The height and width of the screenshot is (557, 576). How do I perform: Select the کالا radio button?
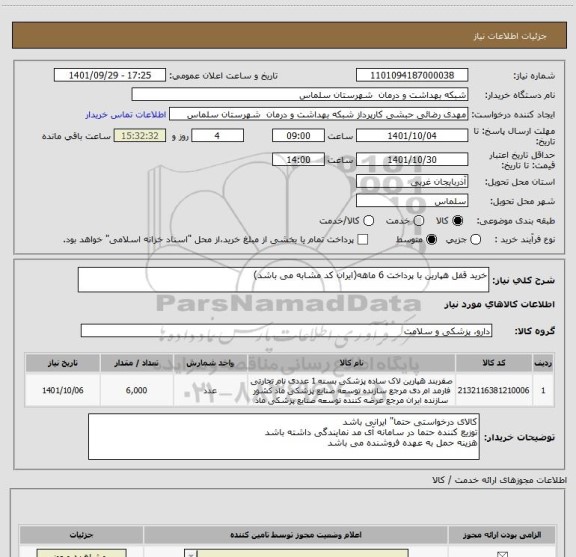click(x=458, y=221)
